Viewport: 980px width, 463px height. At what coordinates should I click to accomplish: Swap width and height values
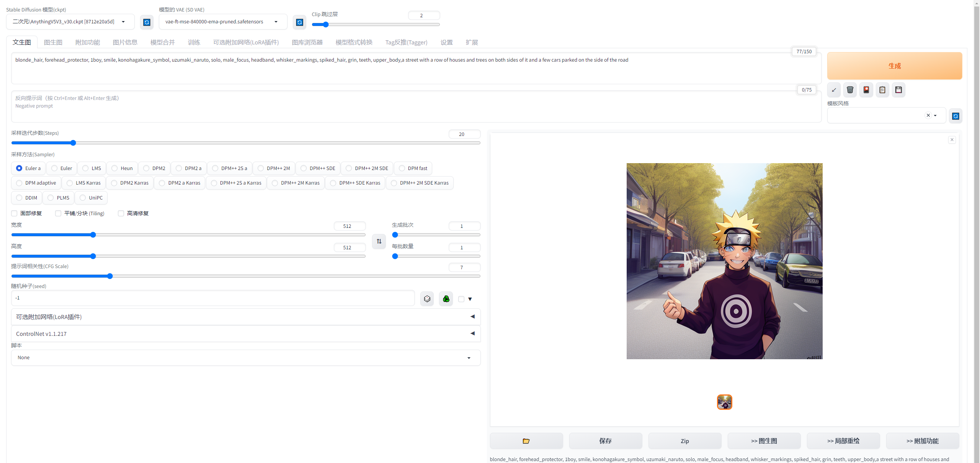379,241
